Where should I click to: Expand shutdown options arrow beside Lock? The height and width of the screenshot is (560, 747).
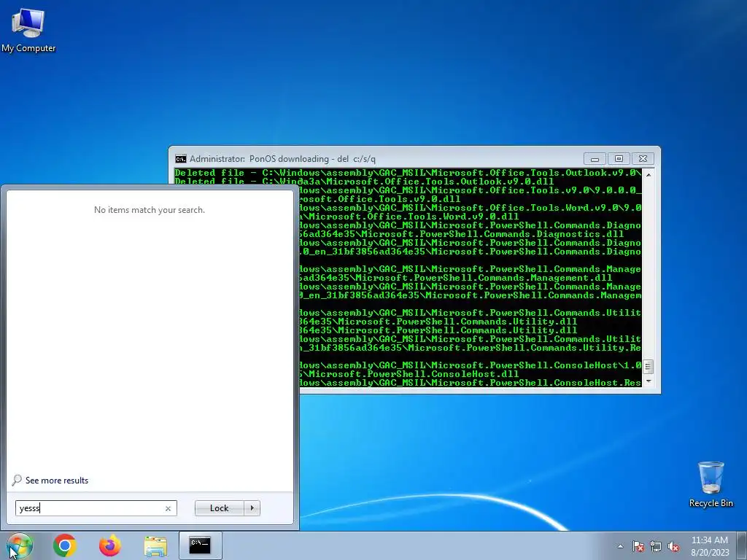click(252, 508)
